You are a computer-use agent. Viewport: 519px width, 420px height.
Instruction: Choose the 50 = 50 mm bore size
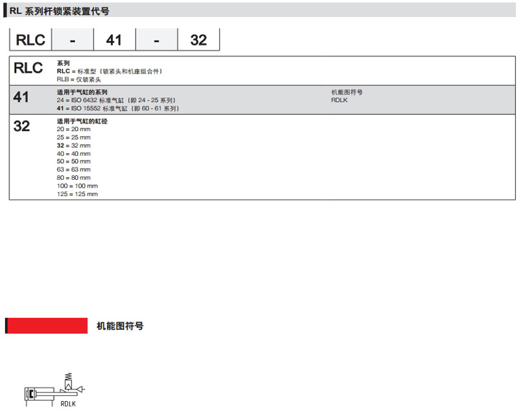pos(73,162)
